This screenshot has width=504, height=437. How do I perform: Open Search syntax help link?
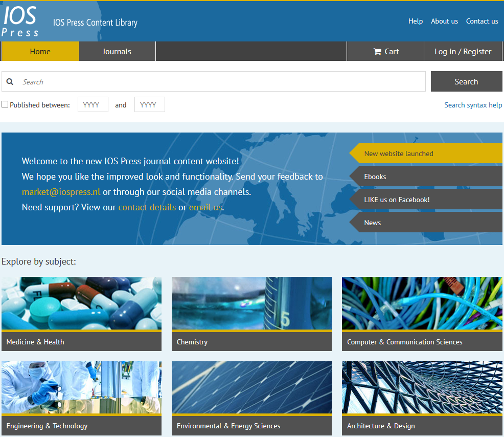point(473,105)
